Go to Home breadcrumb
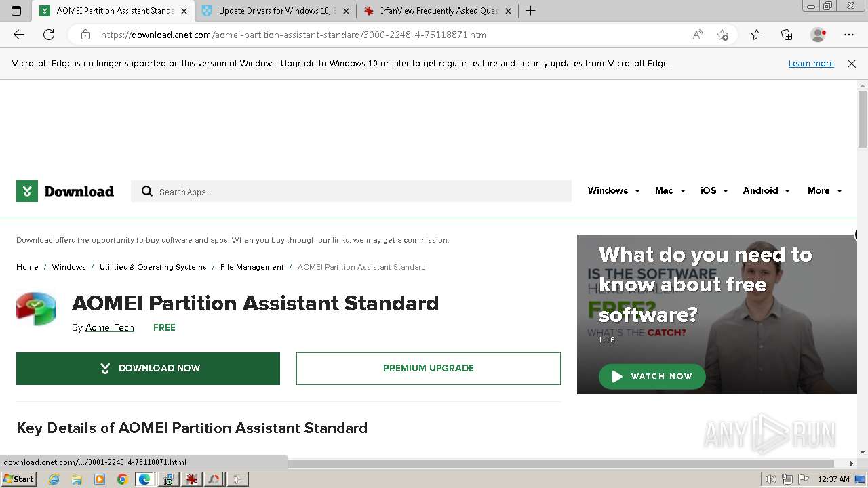 tap(27, 267)
